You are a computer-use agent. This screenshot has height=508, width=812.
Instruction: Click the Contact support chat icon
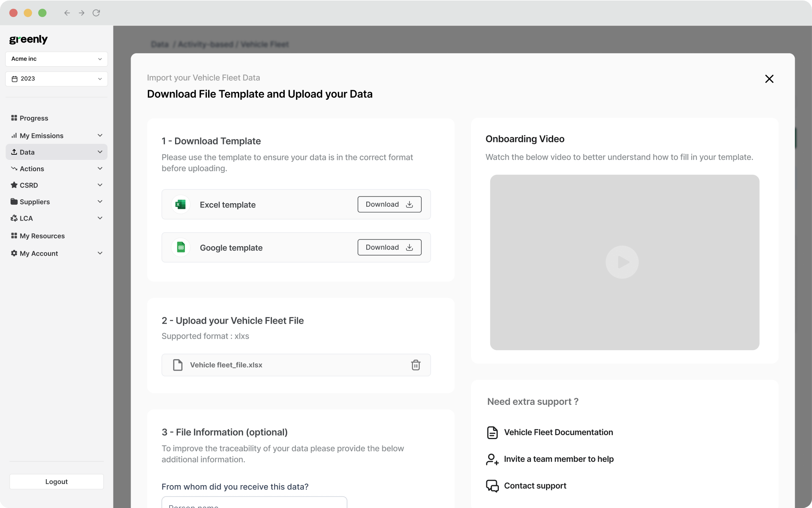(x=492, y=486)
